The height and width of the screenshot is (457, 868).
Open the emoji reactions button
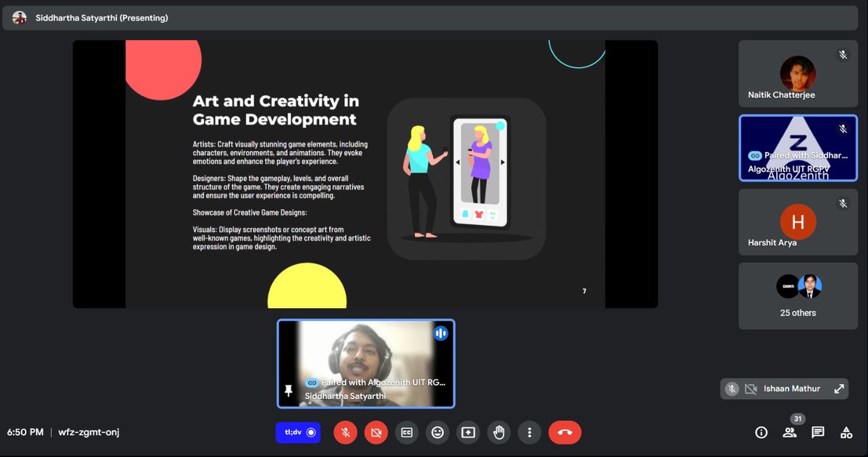[x=438, y=432]
